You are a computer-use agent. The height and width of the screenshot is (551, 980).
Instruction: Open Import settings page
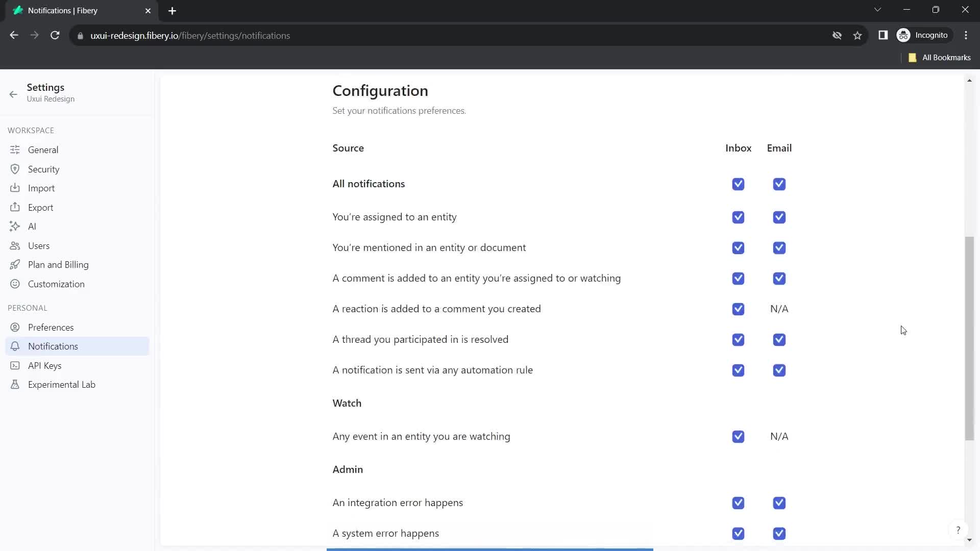(x=77, y=188)
